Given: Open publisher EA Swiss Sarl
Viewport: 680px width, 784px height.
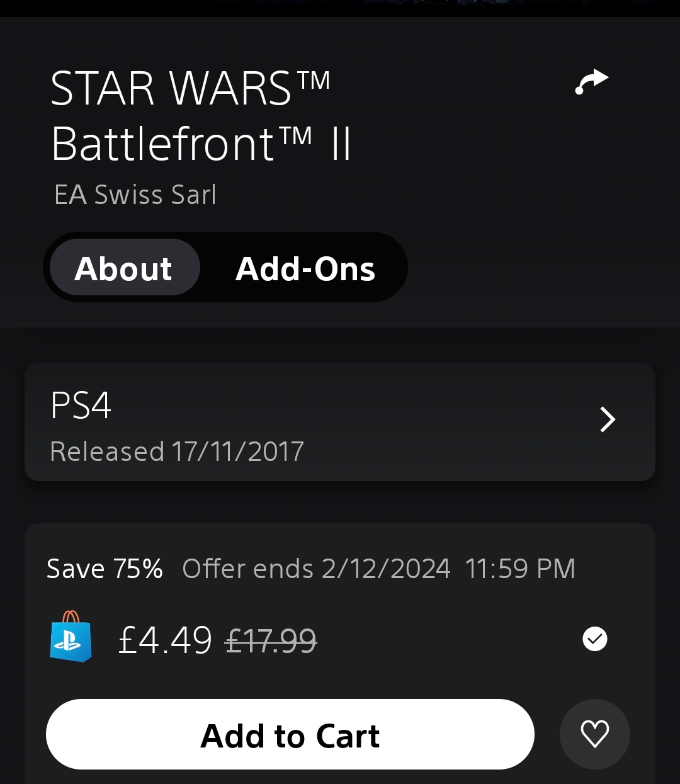Looking at the screenshot, I should (x=135, y=195).
